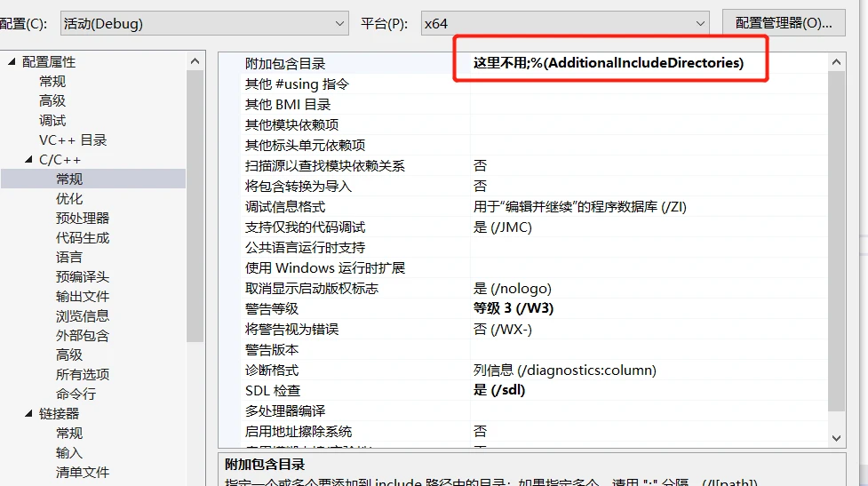Select VC++ 目录 in the tree
The height and width of the screenshot is (486, 868).
(x=73, y=140)
